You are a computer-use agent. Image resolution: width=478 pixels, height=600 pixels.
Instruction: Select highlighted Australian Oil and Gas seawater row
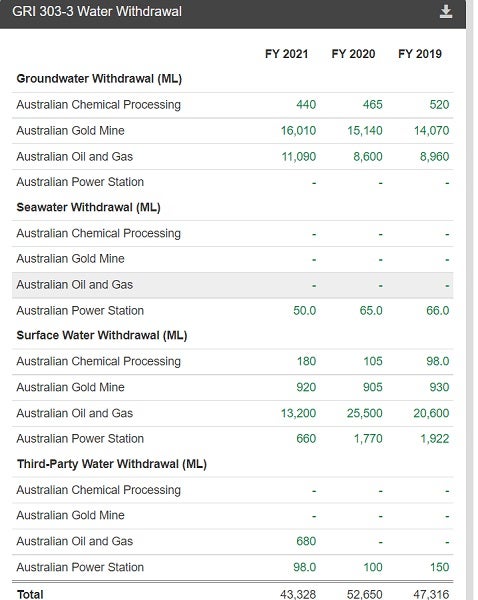pyautogui.click(x=233, y=285)
